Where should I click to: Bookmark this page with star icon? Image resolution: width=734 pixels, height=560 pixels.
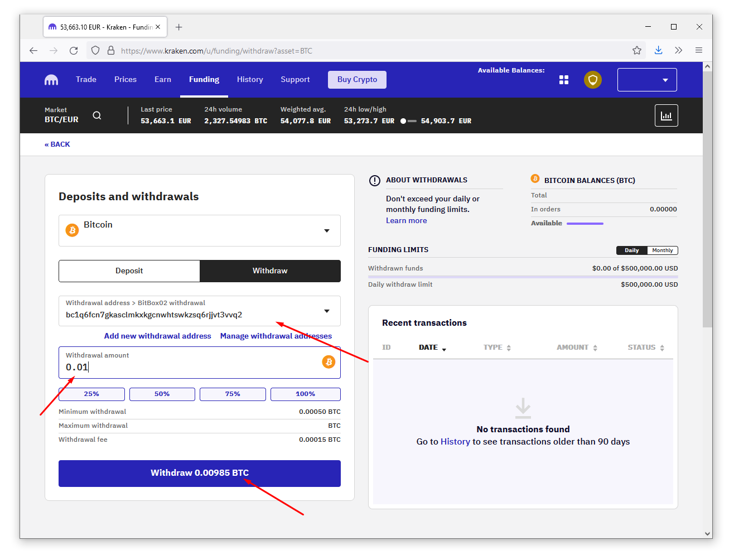point(637,50)
